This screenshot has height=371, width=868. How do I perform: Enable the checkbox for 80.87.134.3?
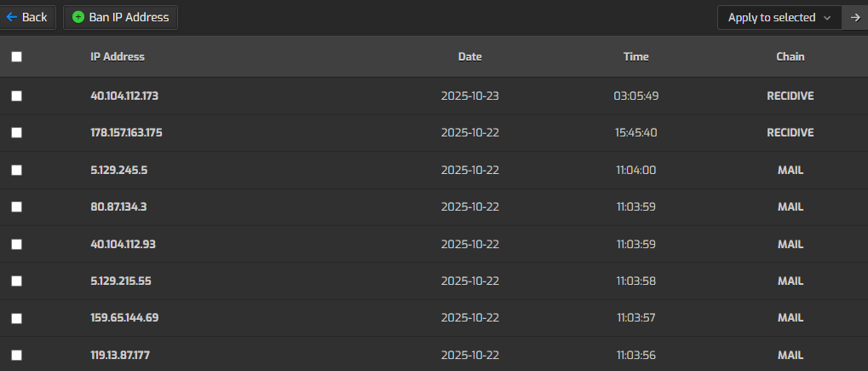(x=16, y=207)
